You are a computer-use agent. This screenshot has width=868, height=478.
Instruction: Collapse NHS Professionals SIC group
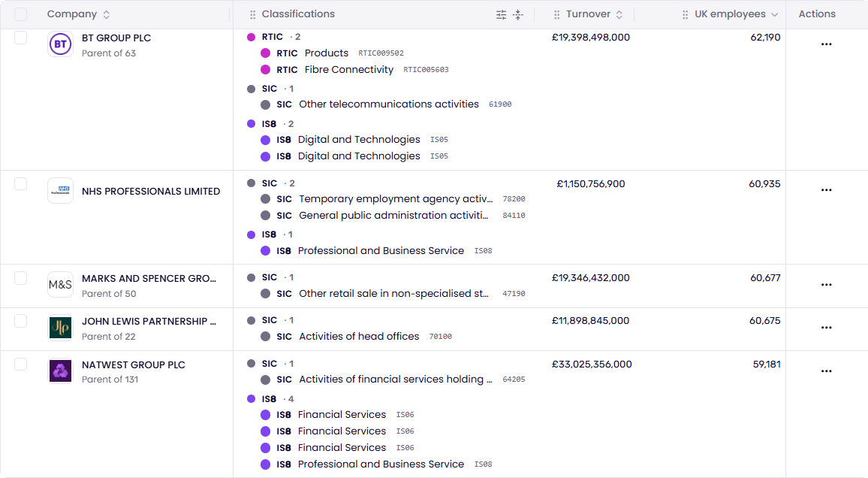coord(271,183)
